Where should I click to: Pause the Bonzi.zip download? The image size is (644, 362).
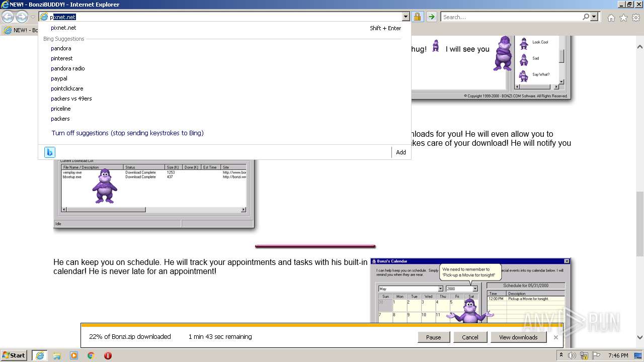click(x=433, y=337)
